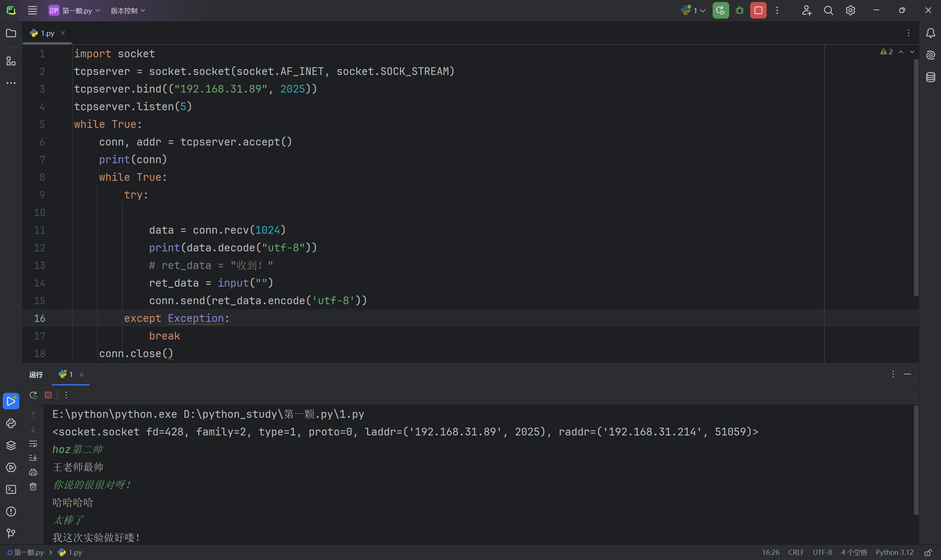Toggle soft-wrap in the run console
Screen dimensions: 941x560
point(33,444)
